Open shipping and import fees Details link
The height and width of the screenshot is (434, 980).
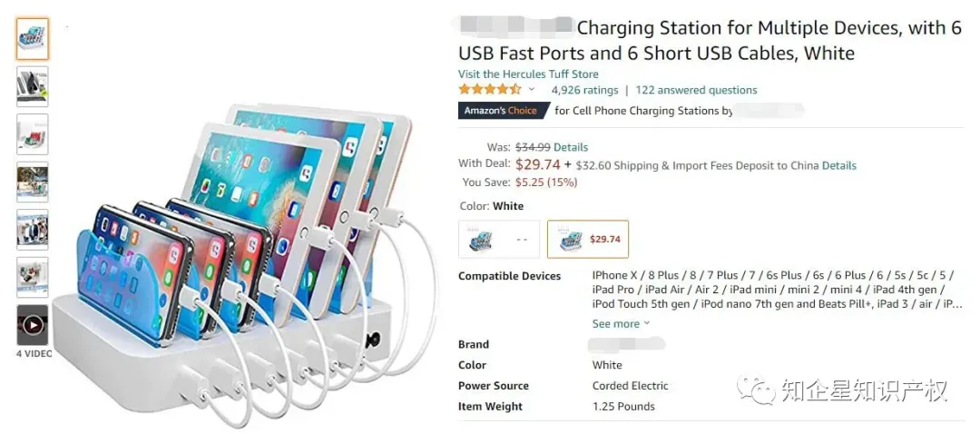[838, 166]
